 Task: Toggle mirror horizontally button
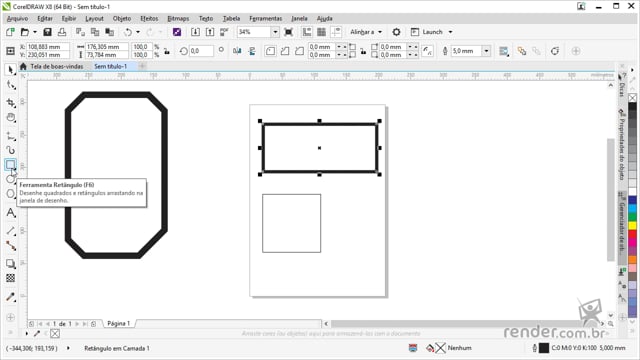click(237, 51)
